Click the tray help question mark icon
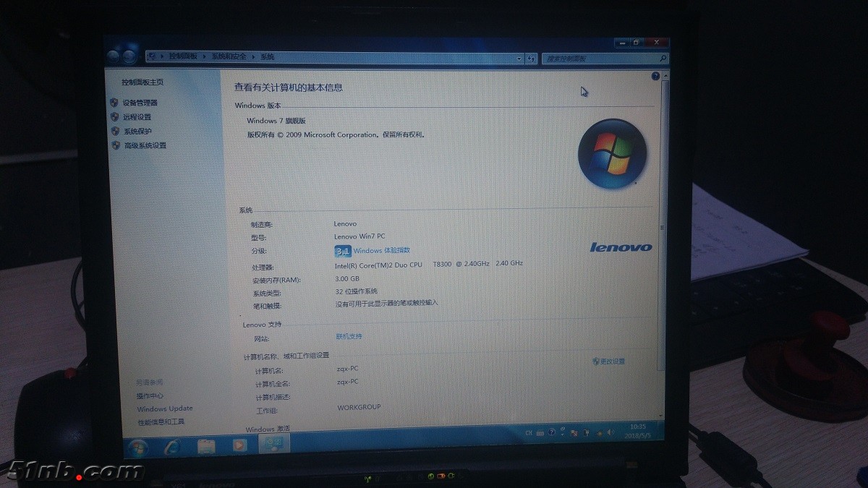The image size is (868, 488). (x=552, y=432)
